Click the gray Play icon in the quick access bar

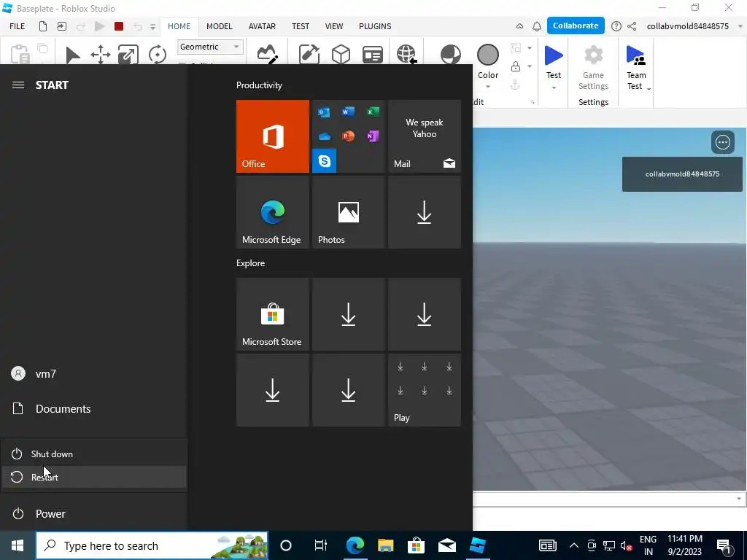tap(99, 26)
